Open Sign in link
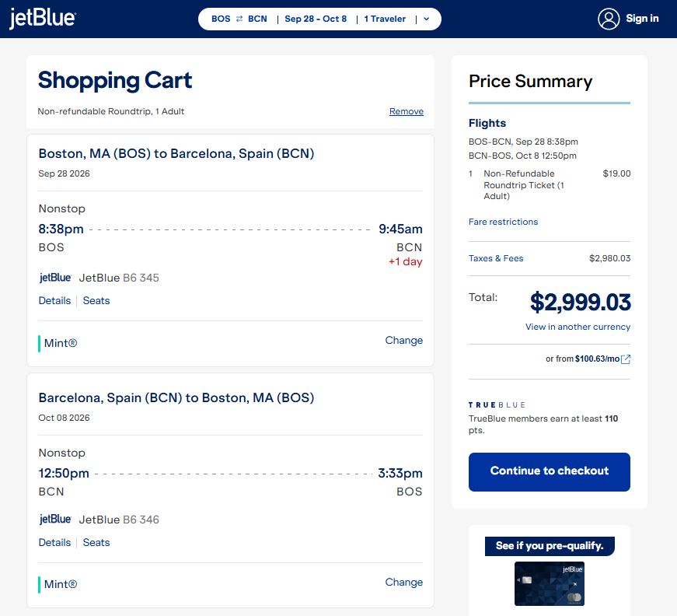Screen dimensions: 677x616 tap(642, 19)
